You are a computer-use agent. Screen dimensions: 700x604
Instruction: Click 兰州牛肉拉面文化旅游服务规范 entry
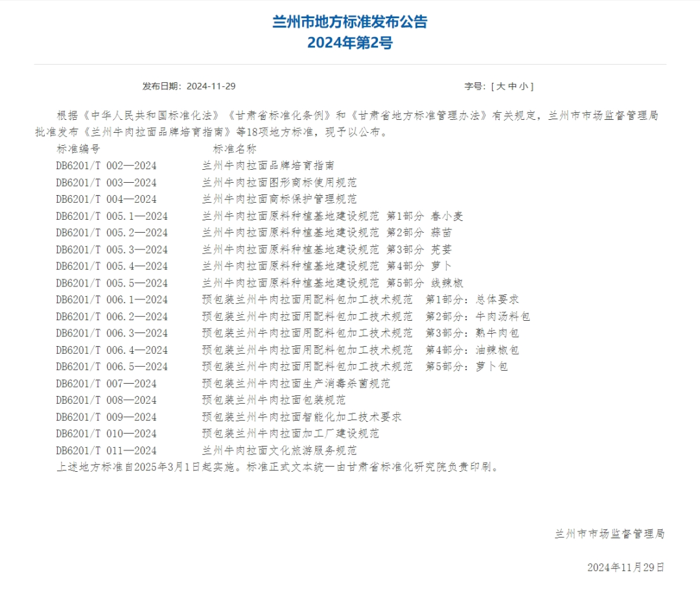(x=279, y=450)
